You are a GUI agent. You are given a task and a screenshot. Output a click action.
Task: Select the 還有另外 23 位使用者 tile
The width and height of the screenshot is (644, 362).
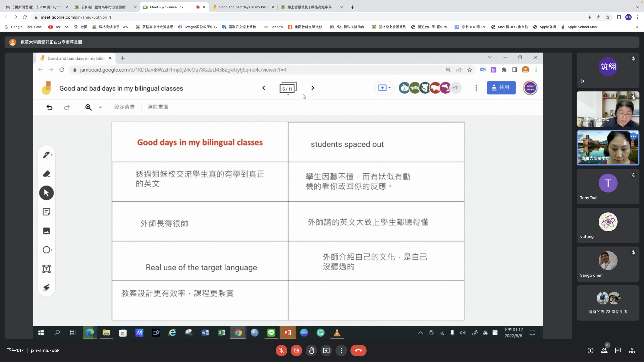pos(608,303)
